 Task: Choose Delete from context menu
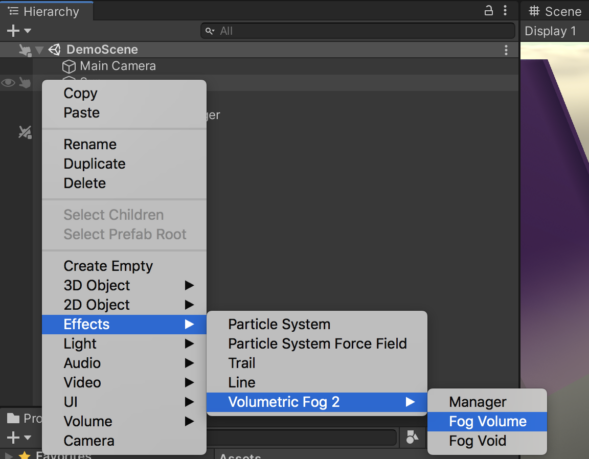tap(124, 183)
